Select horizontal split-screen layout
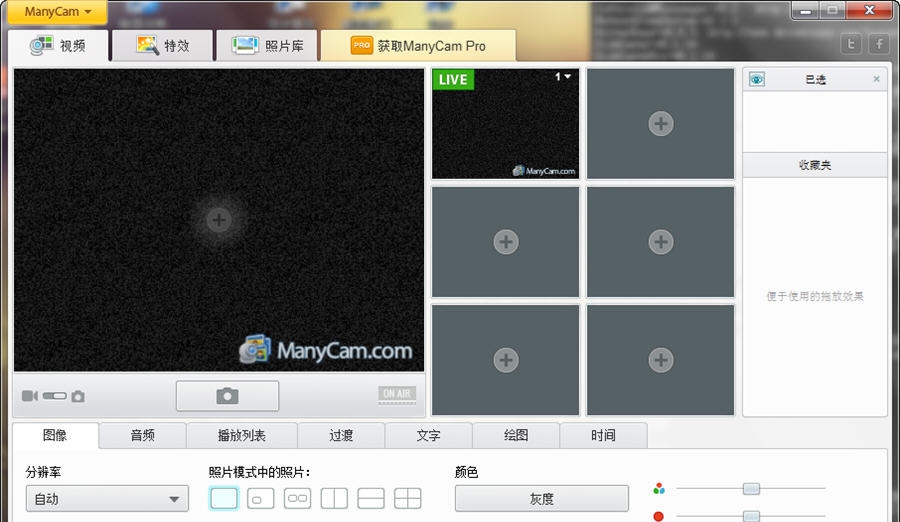Screen dimensions: 900x522 coord(371,498)
